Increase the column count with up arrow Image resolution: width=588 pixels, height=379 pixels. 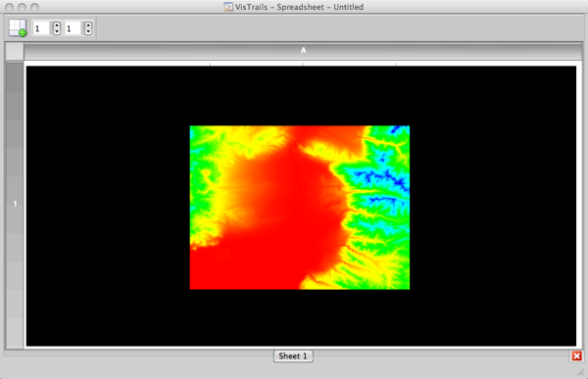click(88, 25)
